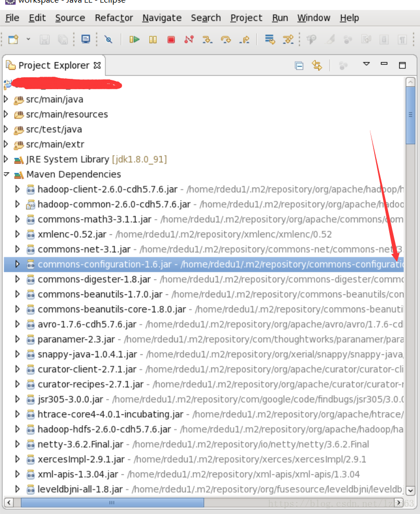Maximize the Project Explorer view

tap(402, 65)
